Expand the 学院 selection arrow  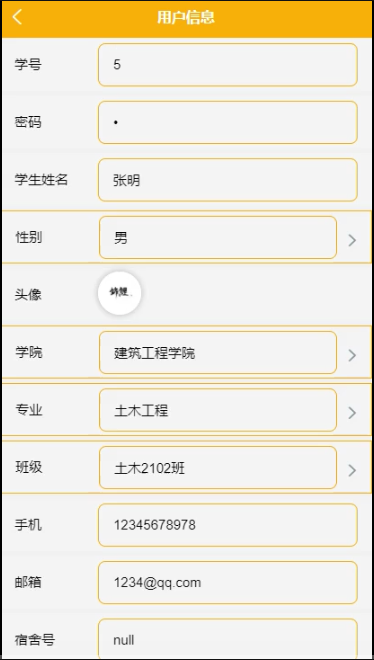(352, 355)
